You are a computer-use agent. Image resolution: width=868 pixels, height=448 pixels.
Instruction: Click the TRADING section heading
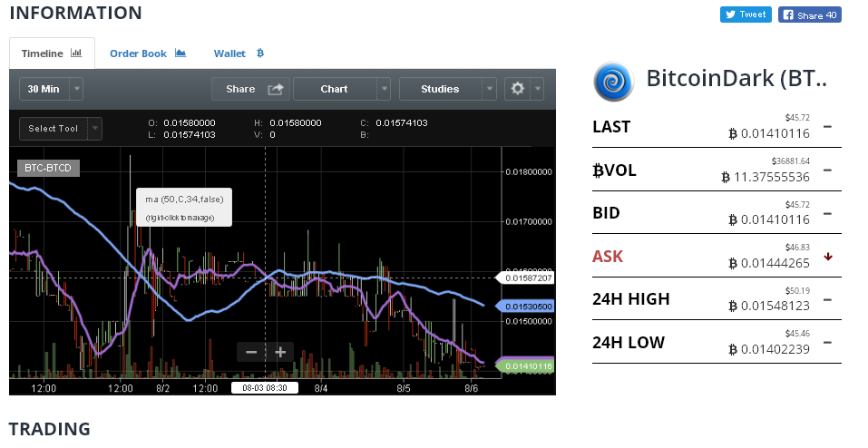[50, 429]
